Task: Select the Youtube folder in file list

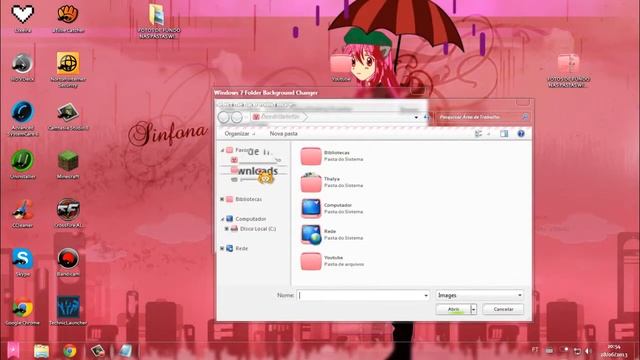Action: pos(332,261)
